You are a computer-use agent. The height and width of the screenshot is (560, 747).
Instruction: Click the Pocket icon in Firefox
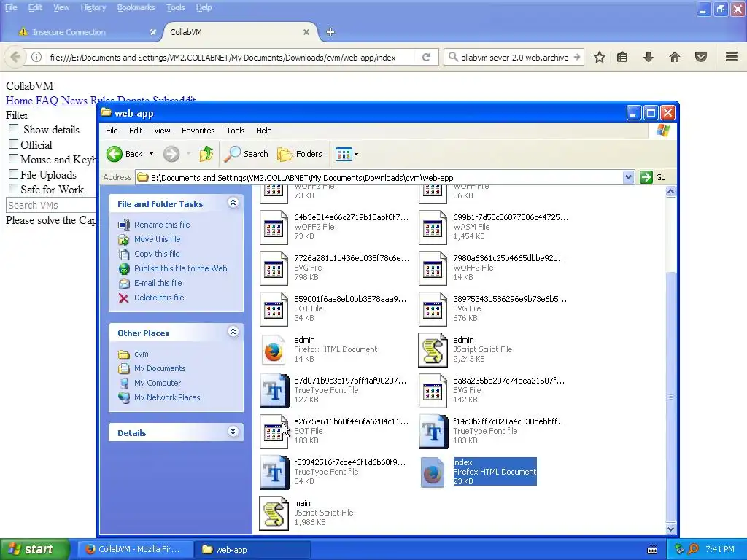[x=701, y=57]
